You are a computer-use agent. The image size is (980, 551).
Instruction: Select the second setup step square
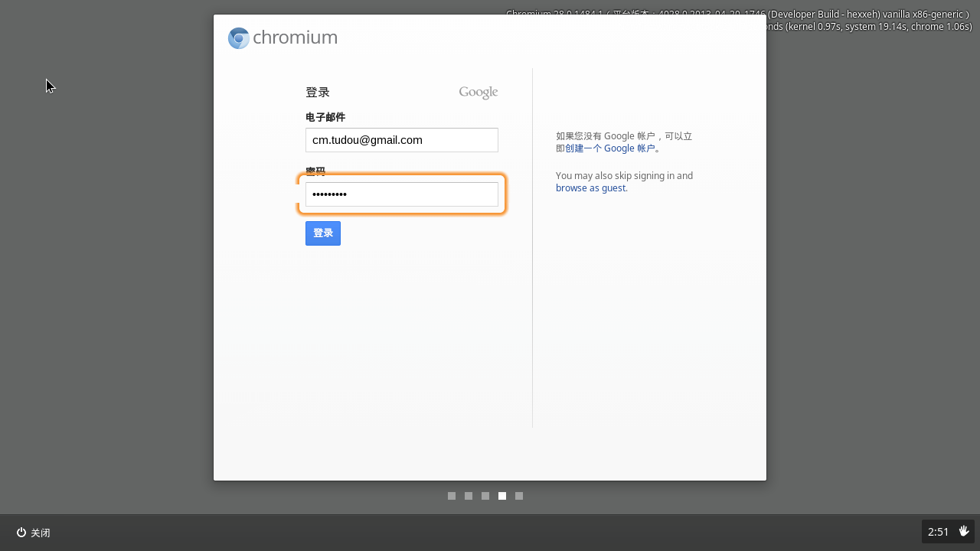[469, 496]
